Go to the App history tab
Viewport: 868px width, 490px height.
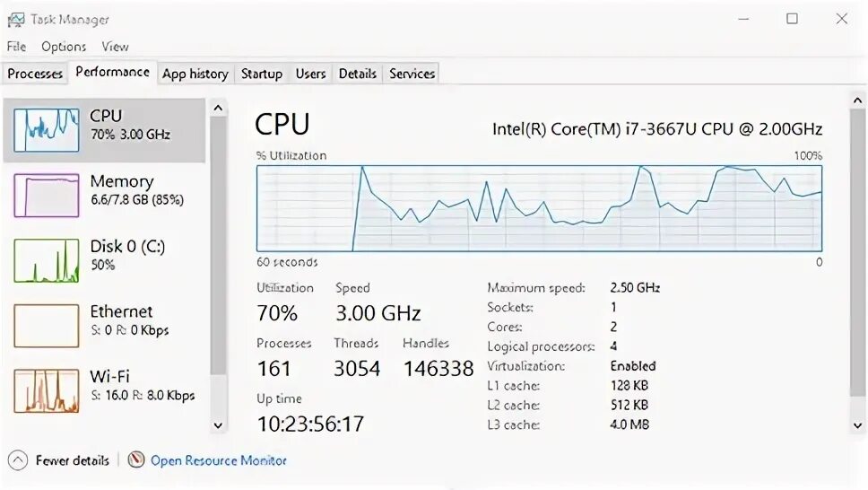[195, 74]
